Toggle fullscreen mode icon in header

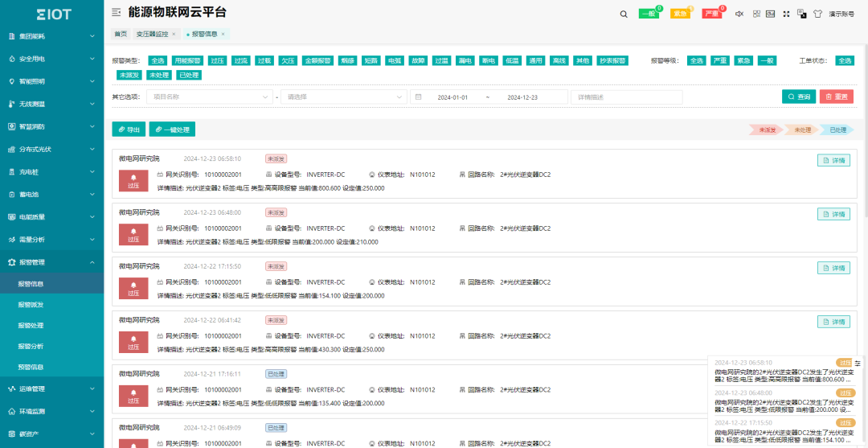[x=784, y=14]
